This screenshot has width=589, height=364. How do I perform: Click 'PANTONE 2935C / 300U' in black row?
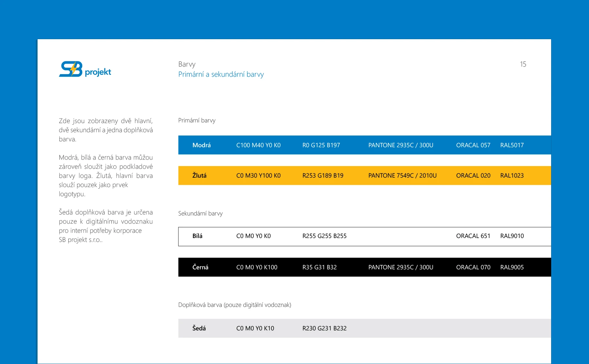click(x=401, y=267)
